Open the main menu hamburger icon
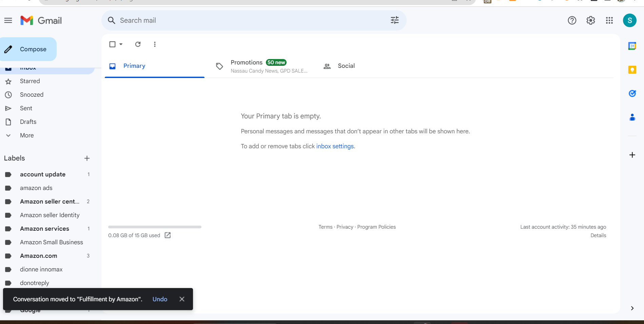644x324 pixels. 8,20
